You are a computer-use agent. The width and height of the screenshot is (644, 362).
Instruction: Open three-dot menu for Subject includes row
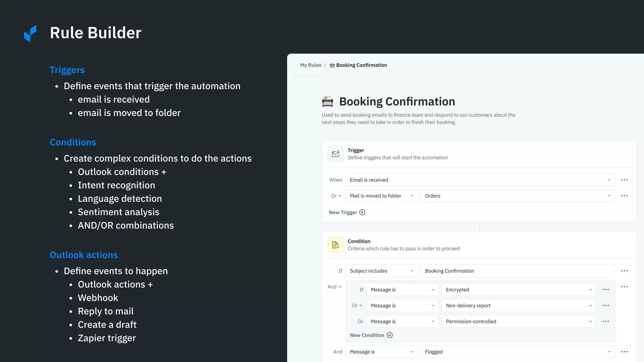click(624, 271)
